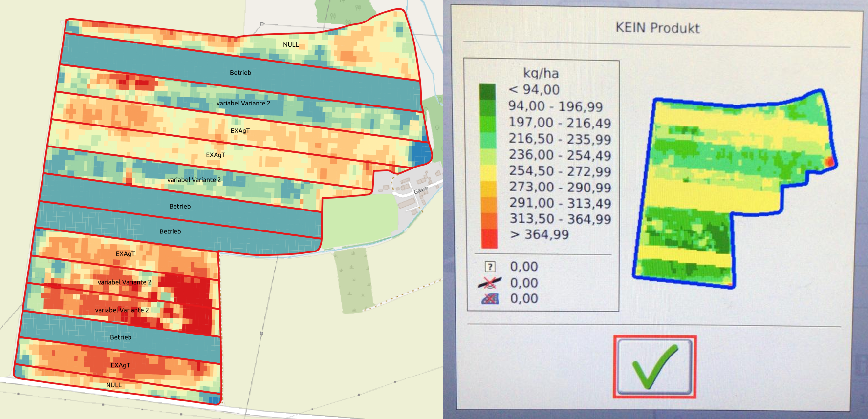Confirm with the green checkmark button
Image resolution: width=868 pixels, height=419 pixels.
click(654, 367)
